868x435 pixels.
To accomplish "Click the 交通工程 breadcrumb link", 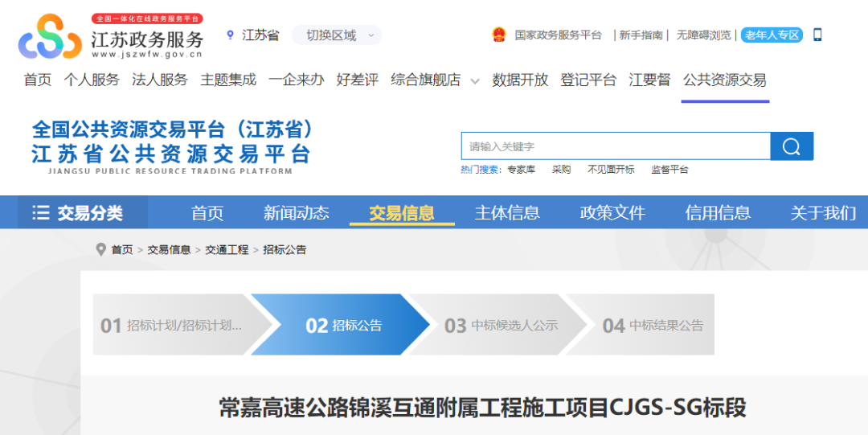I will pos(227,250).
